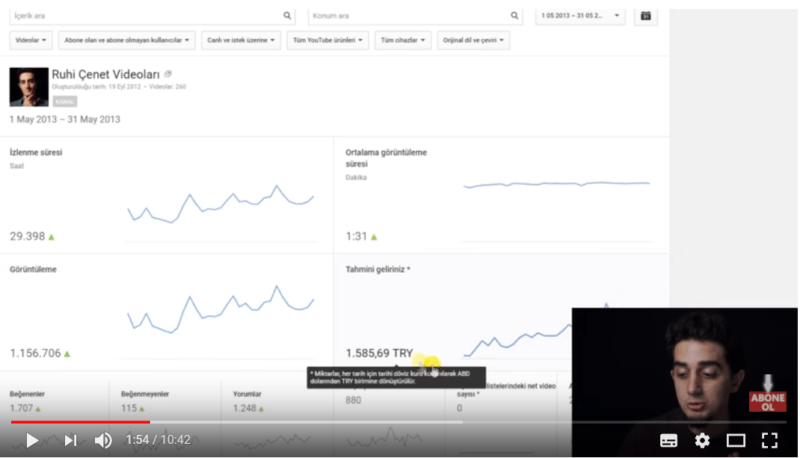Viewport: 800px width, 458px height.
Task: Click the search icon in Konum ara
Action: click(x=514, y=16)
